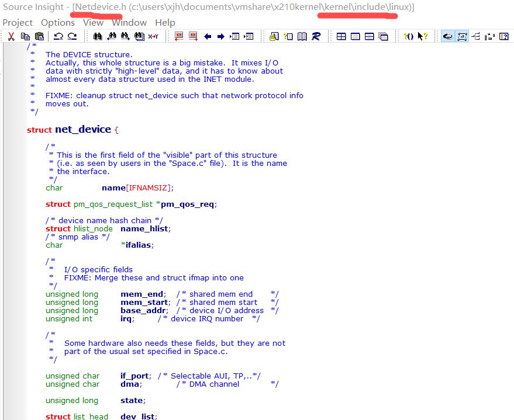Click the Undo arrow icon

coord(58,36)
